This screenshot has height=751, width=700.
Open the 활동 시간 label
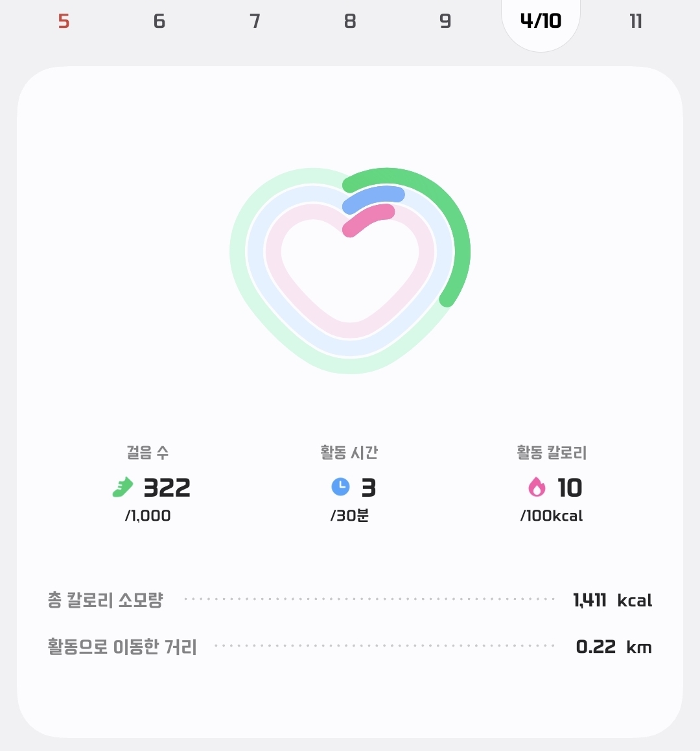[x=349, y=453]
